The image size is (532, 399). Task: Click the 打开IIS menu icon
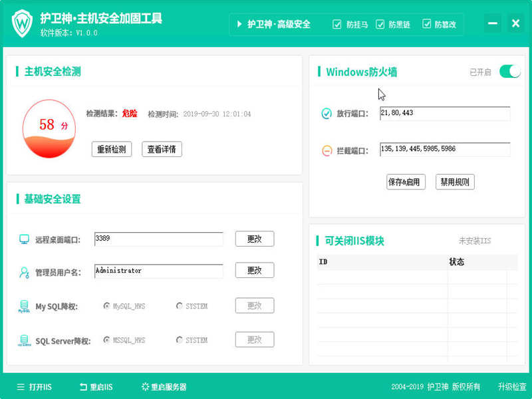(x=21, y=387)
